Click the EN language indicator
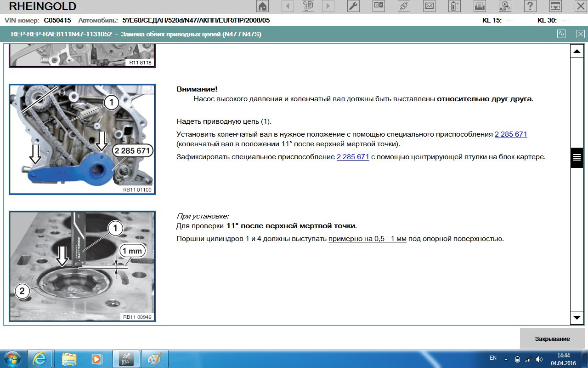Screen dimensions: 588x368 [493, 358]
